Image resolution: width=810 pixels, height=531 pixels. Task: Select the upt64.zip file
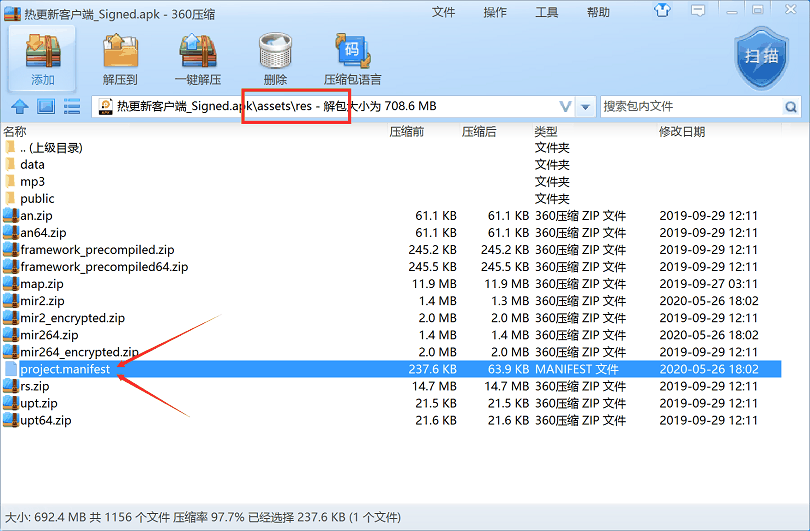tap(46, 420)
